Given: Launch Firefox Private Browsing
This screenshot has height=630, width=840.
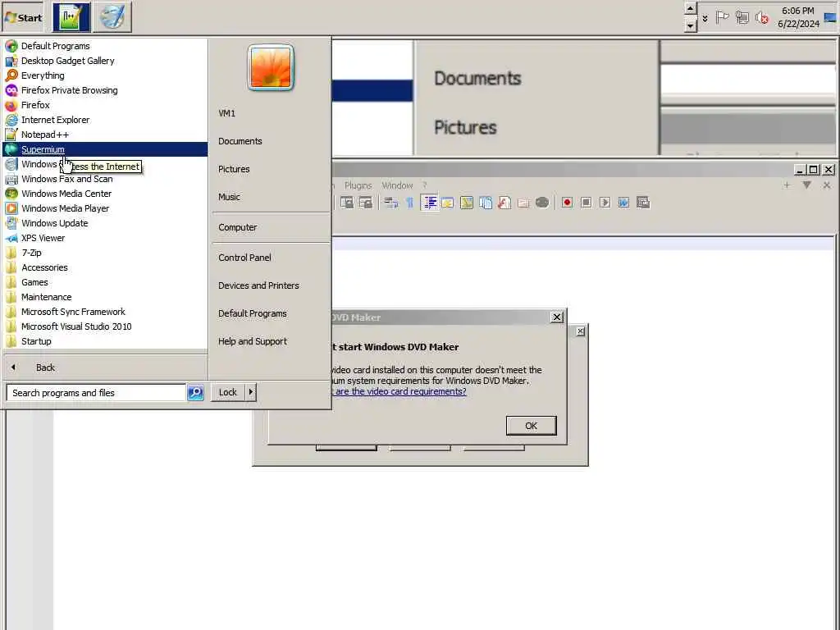Looking at the screenshot, I should click(x=69, y=90).
